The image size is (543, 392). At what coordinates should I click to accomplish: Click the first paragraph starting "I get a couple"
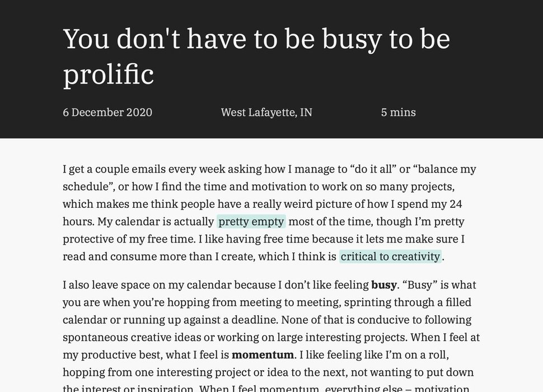coord(270,213)
